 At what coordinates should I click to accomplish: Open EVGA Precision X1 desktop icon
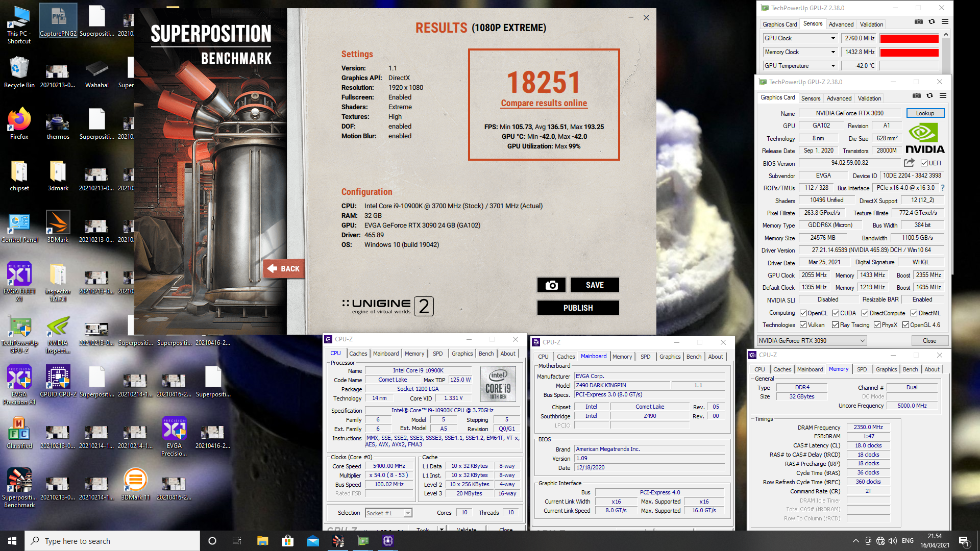click(x=19, y=385)
